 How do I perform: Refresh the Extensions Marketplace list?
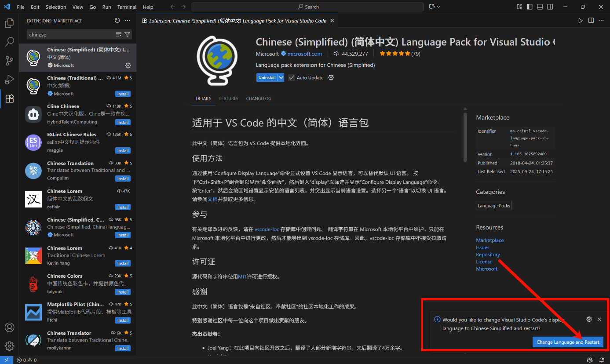[x=117, y=21]
